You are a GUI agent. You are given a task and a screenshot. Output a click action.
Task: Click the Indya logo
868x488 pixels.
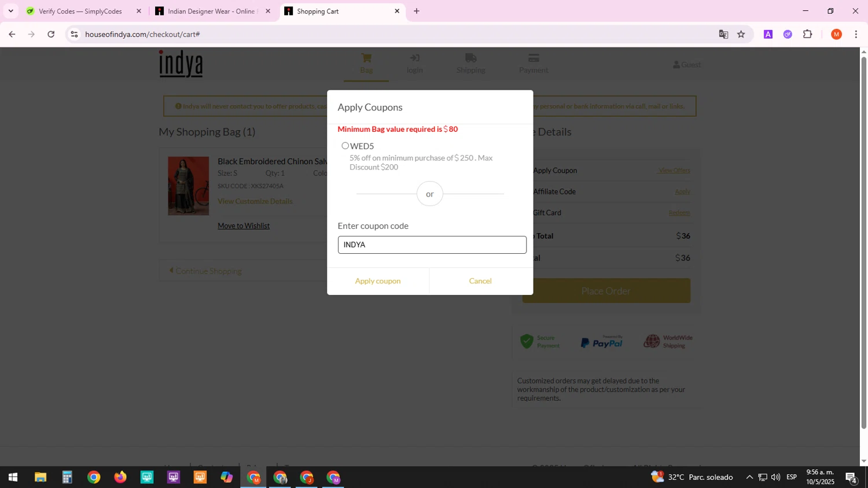[181, 64]
